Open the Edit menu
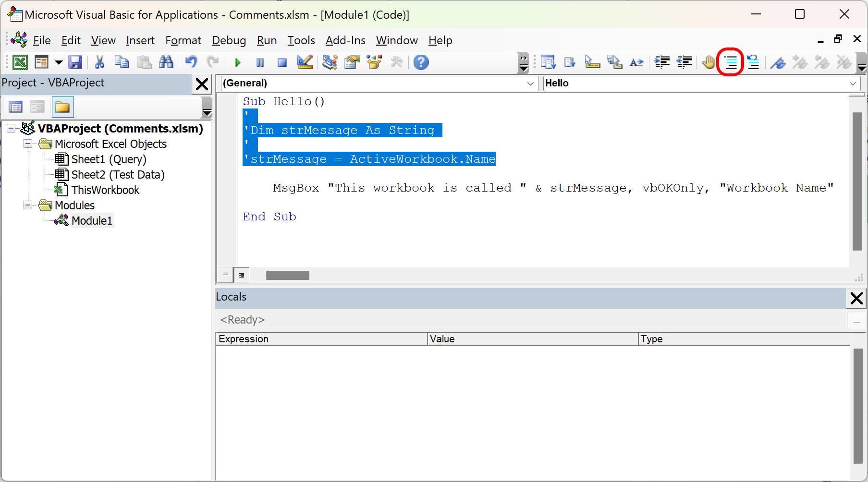The height and width of the screenshot is (482, 868). coord(71,40)
